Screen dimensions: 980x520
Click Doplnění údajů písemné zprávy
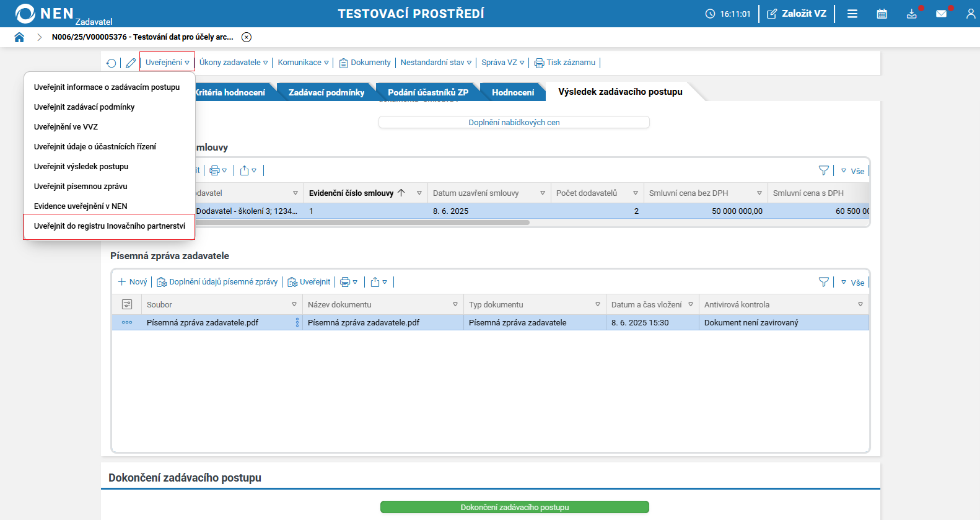tap(217, 282)
